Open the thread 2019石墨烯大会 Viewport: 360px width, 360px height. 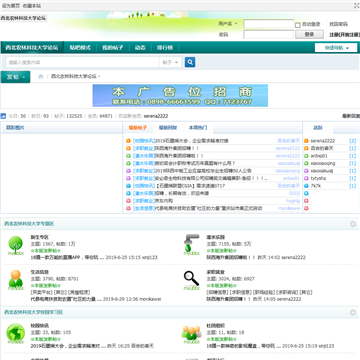tap(192, 141)
